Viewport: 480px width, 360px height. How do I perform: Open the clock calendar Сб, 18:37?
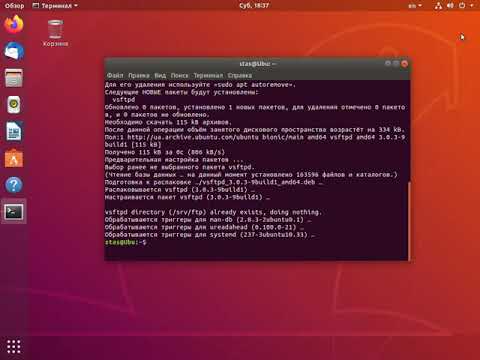click(x=254, y=6)
